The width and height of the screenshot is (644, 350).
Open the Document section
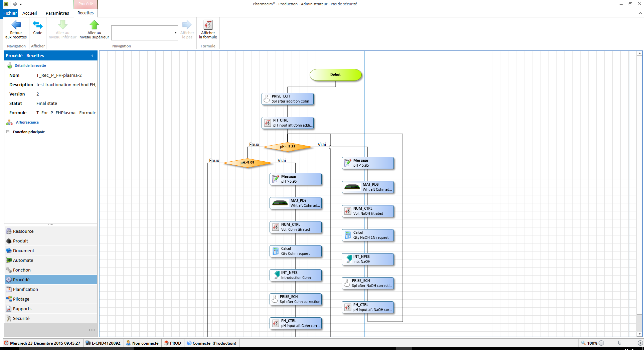[x=51, y=250]
